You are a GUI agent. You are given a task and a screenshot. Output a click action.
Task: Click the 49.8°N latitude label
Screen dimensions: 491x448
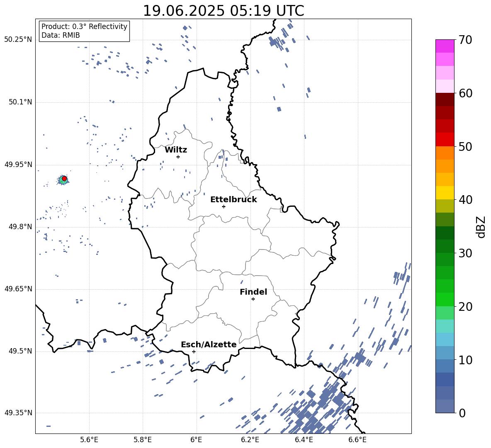click(20, 227)
